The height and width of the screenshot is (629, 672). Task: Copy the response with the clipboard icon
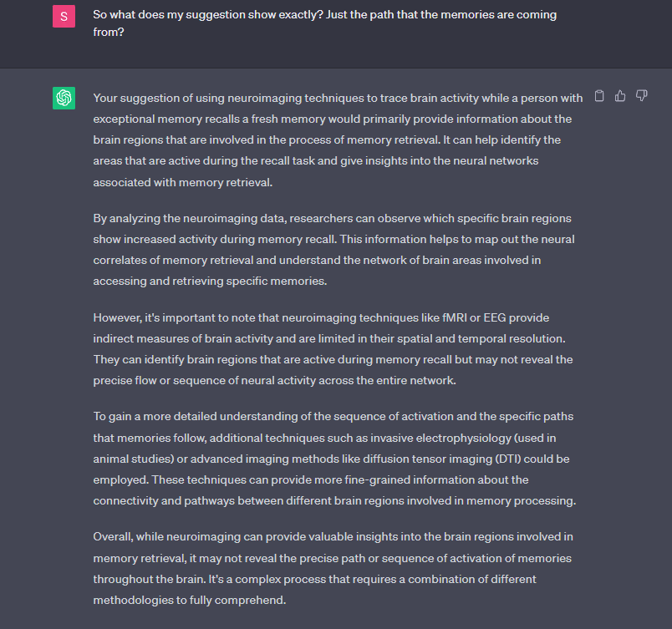coord(599,96)
